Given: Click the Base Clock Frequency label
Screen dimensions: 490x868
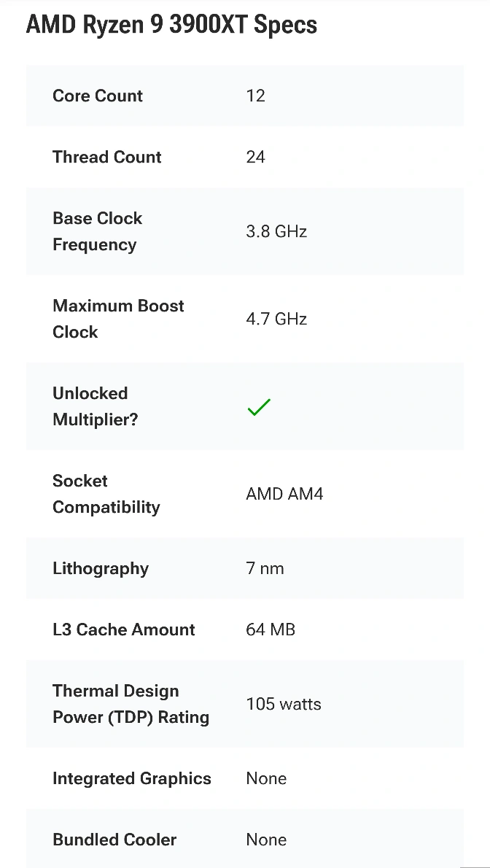Looking at the screenshot, I should [98, 231].
